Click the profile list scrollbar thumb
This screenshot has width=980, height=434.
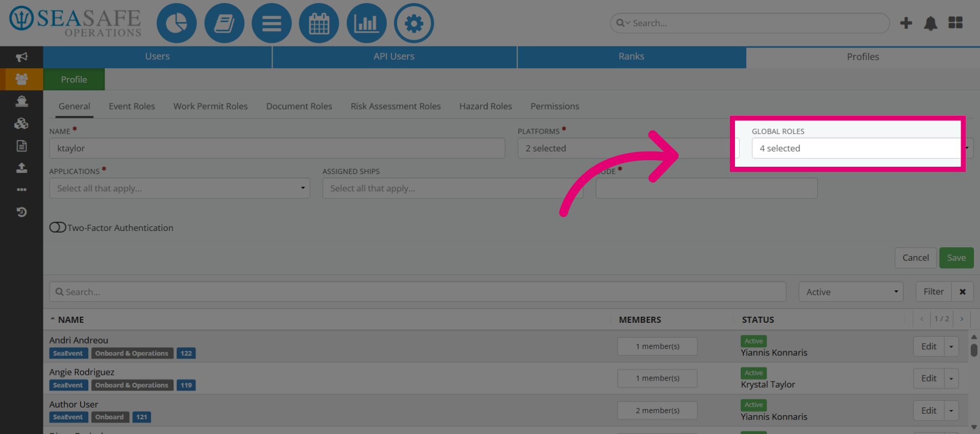[x=974, y=350]
